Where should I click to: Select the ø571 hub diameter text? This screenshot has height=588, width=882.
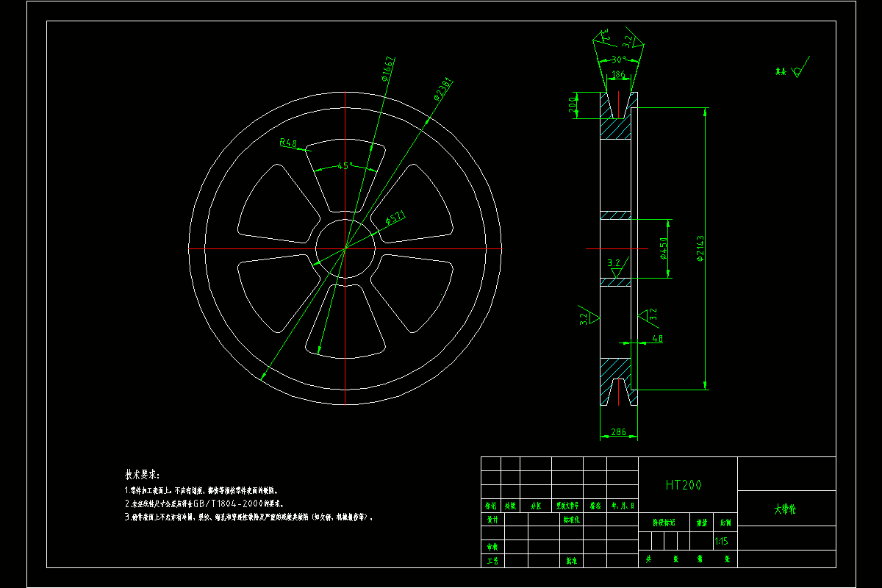(396, 219)
